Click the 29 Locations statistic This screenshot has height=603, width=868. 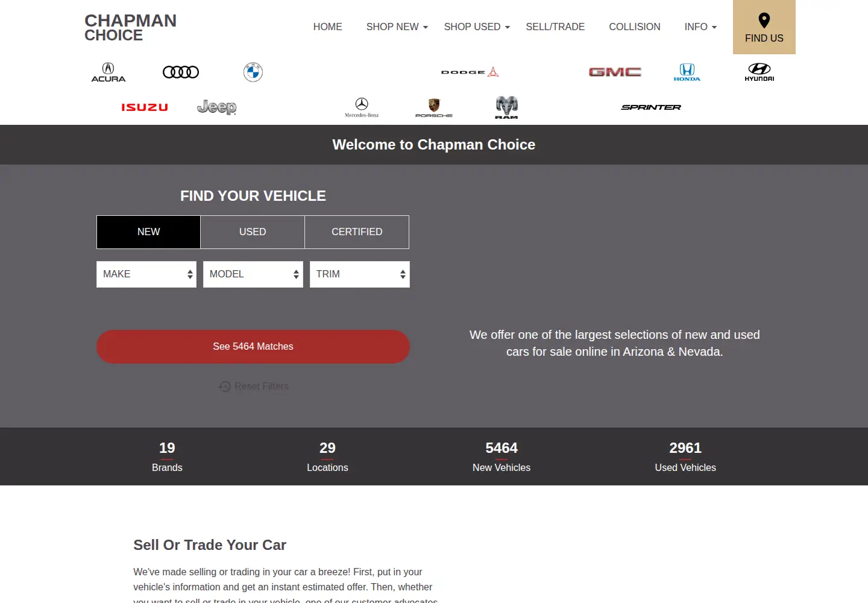point(327,457)
